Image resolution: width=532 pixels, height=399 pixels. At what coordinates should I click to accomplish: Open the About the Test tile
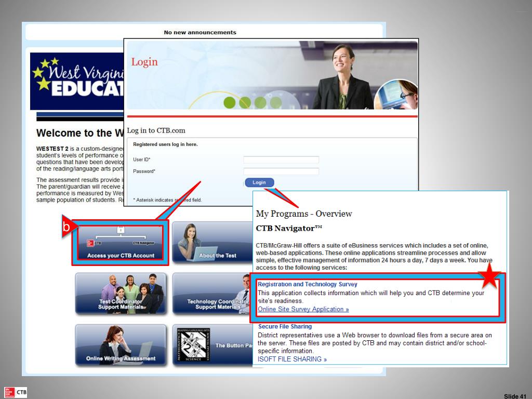(x=212, y=242)
